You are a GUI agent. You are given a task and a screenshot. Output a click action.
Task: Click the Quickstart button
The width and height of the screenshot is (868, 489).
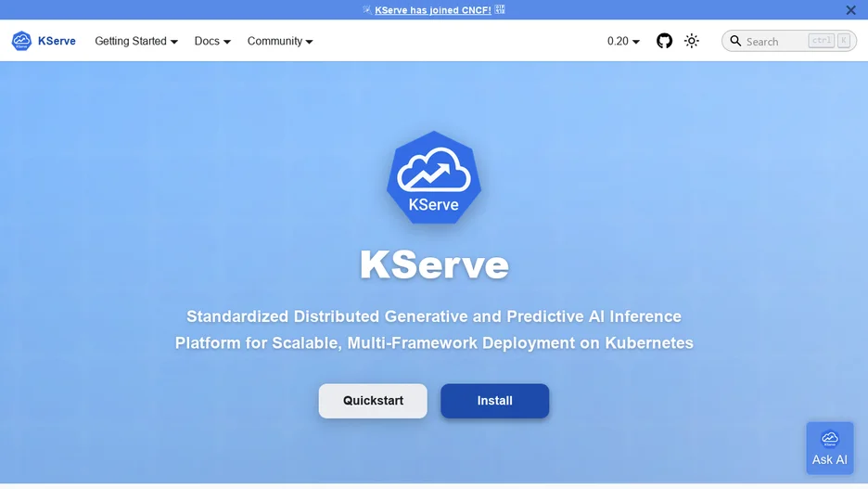373,401
